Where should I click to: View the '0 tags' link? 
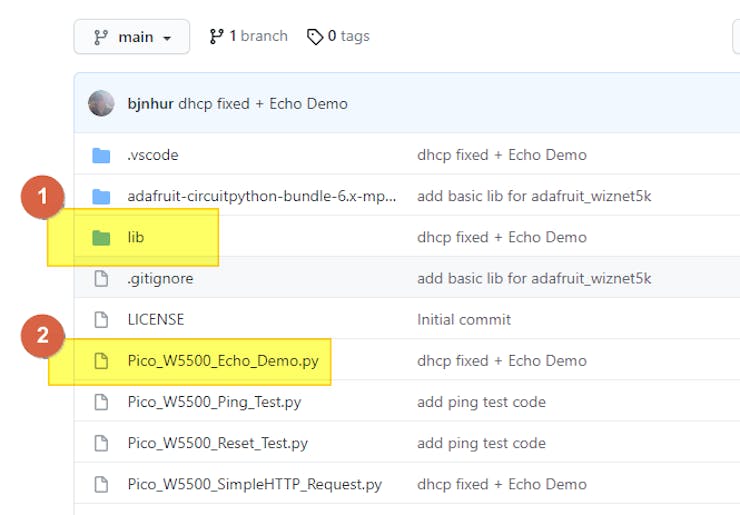coord(348,36)
